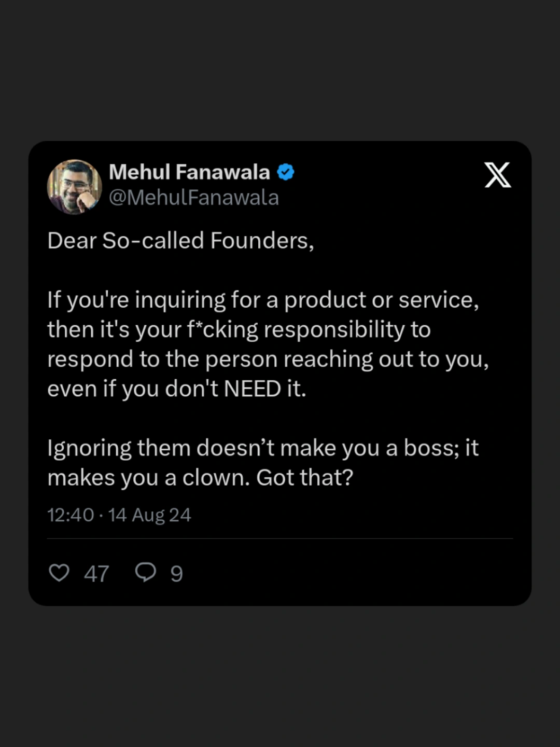The width and height of the screenshot is (560, 747).
Task: Like the tweet using the heart icon
Action: tap(59, 573)
